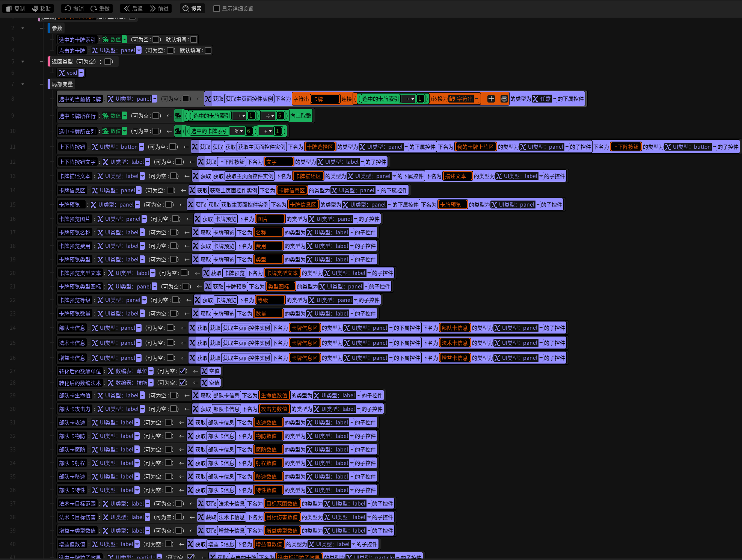Collapse the 局部变量 section on line 7
The height and width of the screenshot is (560, 742).
tap(23, 84)
